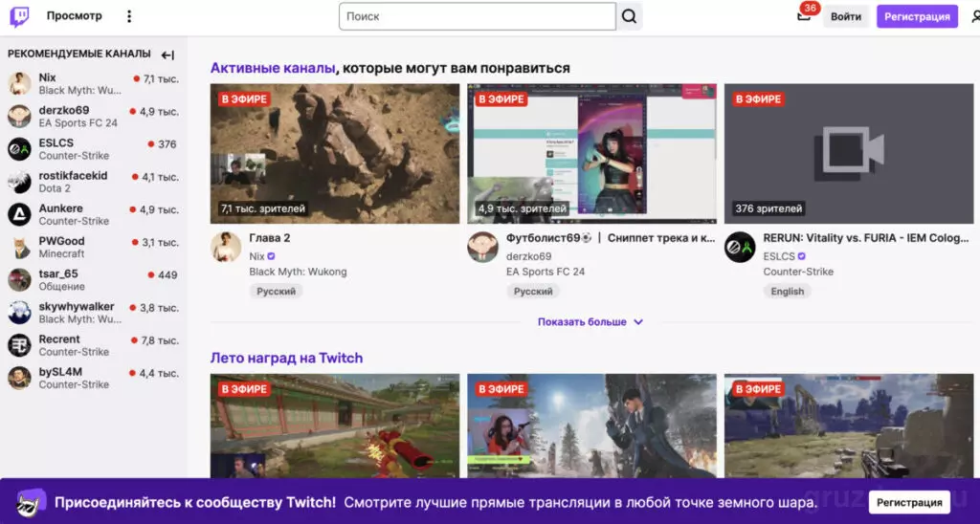Select the English tag under ESLCS card
The width and height of the screenshot is (980, 524).
coord(787,291)
